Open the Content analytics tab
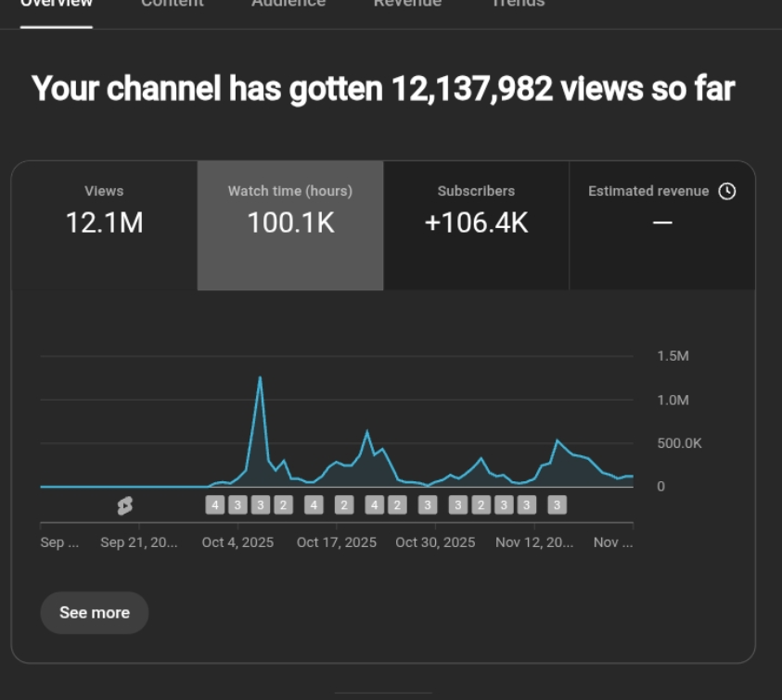This screenshot has width=782, height=700. click(x=172, y=5)
